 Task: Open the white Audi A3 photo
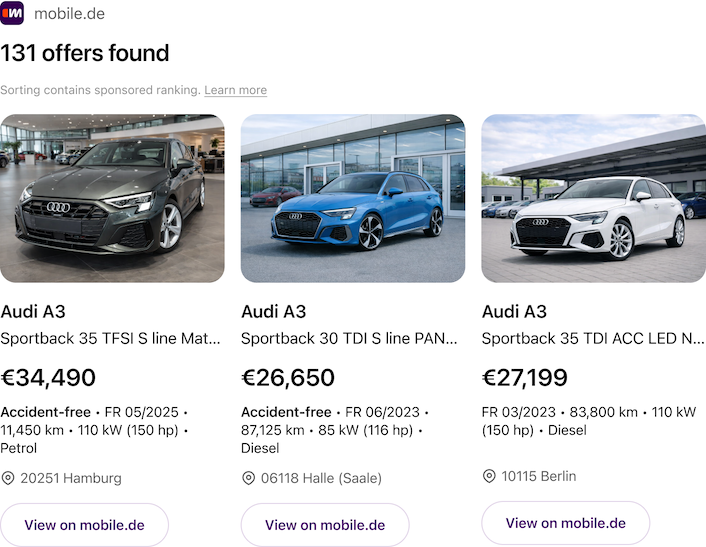(x=593, y=198)
